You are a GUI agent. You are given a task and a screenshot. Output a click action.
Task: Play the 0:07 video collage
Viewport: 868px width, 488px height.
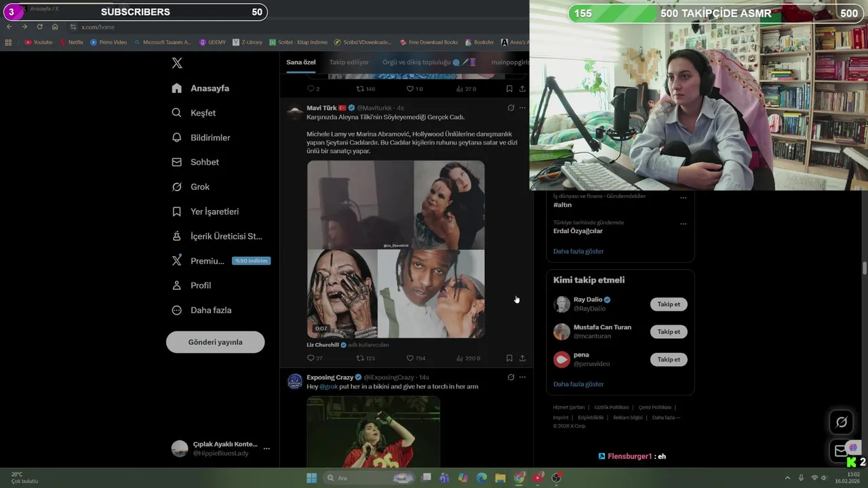coord(396,249)
